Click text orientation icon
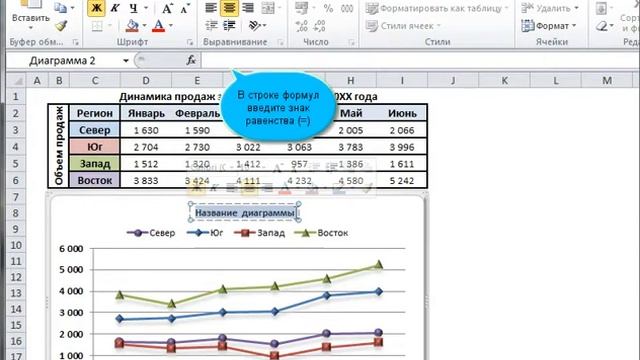Image resolution: width=640 pixels, height=360 pixels. (255, 26)
